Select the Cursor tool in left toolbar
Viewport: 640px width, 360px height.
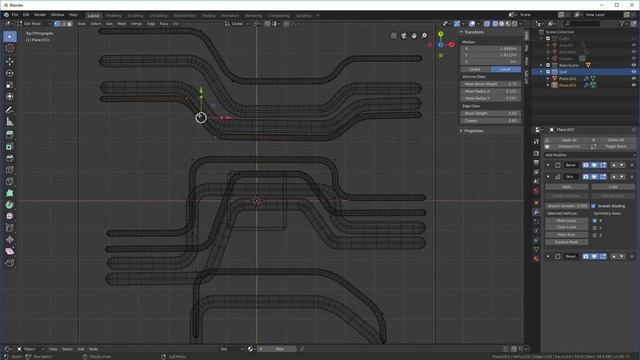click(x=10, y=48)
